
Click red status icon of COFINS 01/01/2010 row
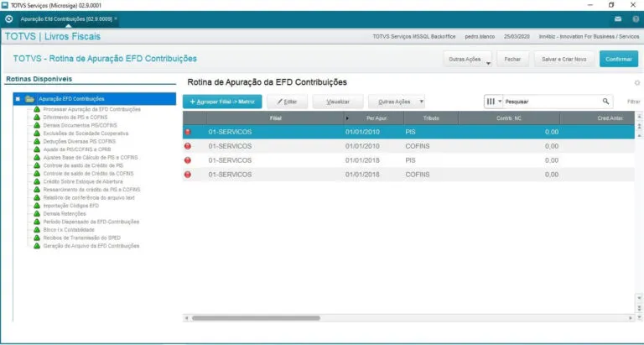coord(188,146)
